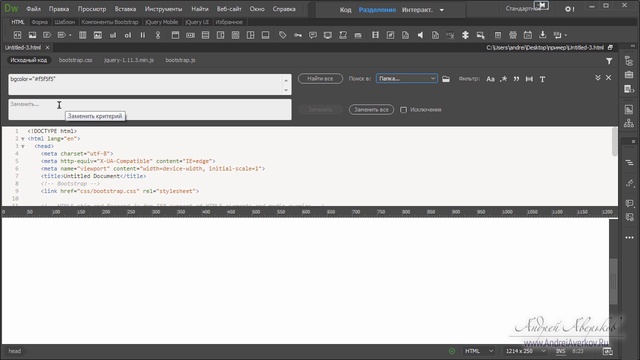Enable the Исключения checkbox
Screen dimensions: 640x360
[x=403, y=110]
